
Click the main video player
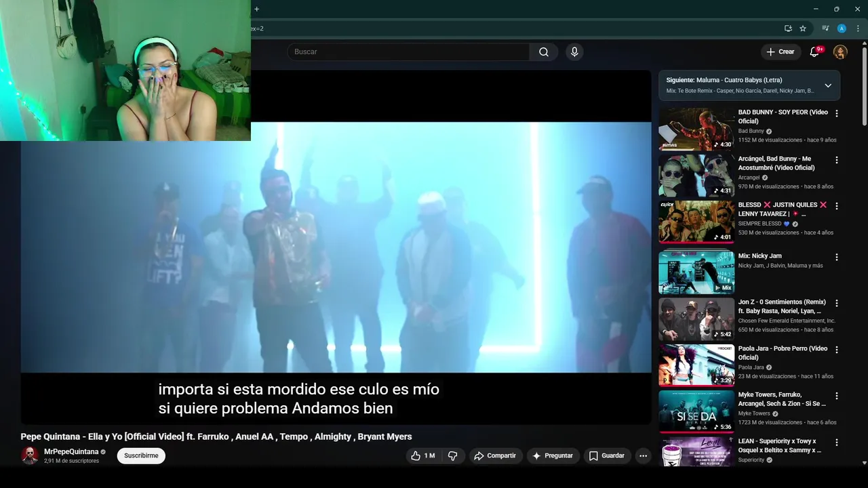(x=336, y=247)
